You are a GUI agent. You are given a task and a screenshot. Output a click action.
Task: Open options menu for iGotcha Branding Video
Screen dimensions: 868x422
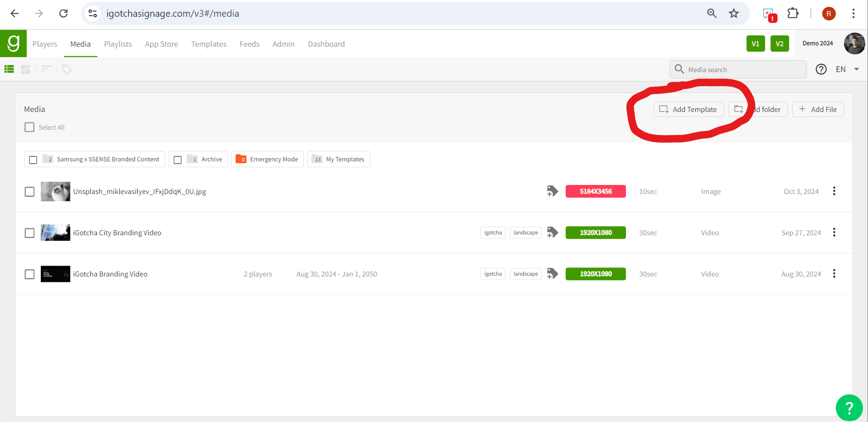(834, 274)
